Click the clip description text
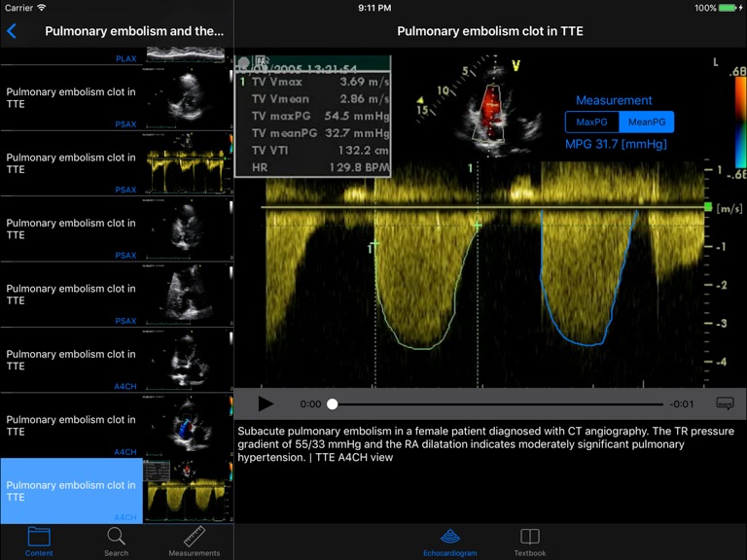The width and height of the screenshot is (747, 560). (486, 444)
